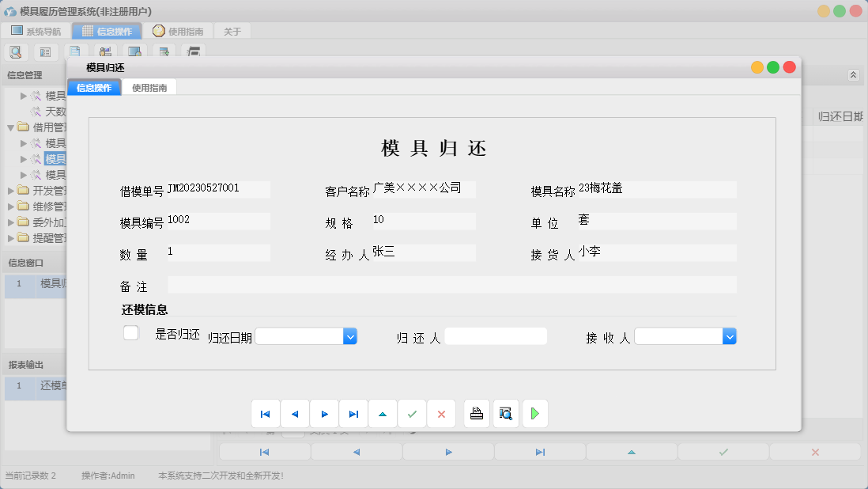Enable the 是否归还 checkbox
This screenshot has height=489, width=868.
[x=130, y=332]
